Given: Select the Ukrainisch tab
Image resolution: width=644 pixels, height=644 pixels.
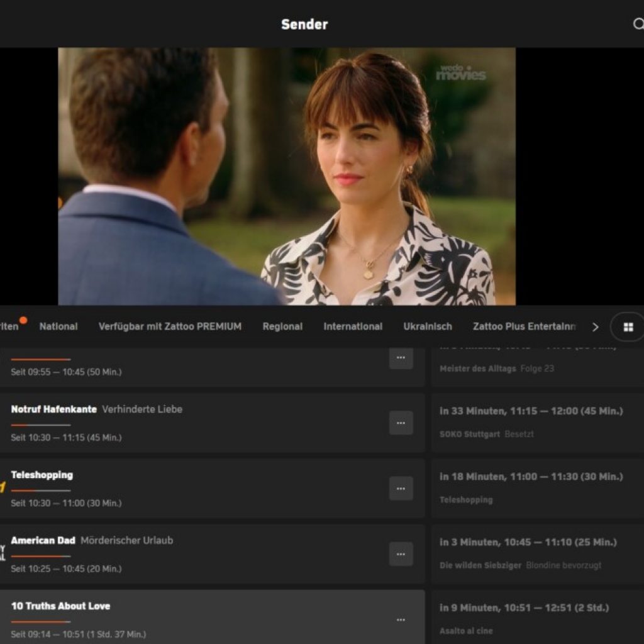Looking at the screenshot, I should pyautogui.click(x=428, y=326).
